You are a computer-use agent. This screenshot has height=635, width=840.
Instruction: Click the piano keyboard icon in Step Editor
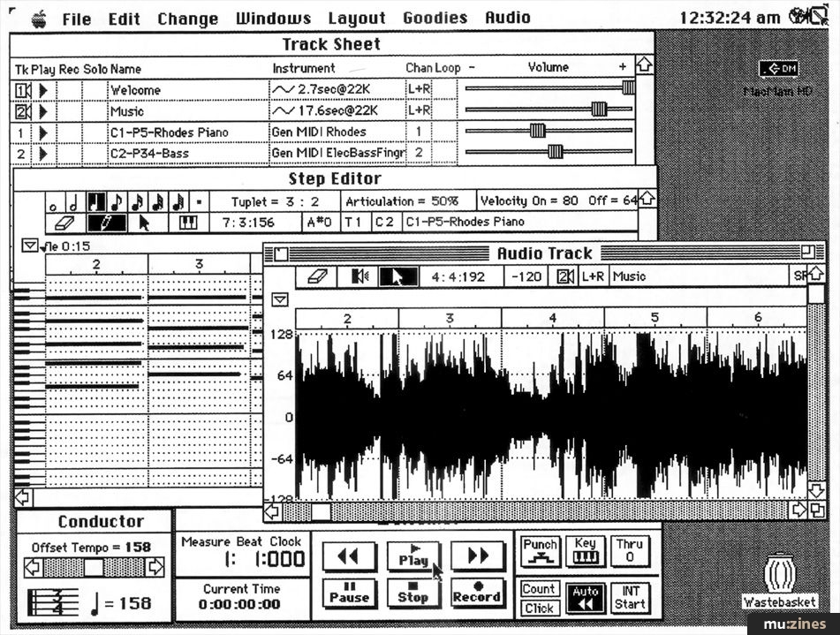[x=187, y=223]
